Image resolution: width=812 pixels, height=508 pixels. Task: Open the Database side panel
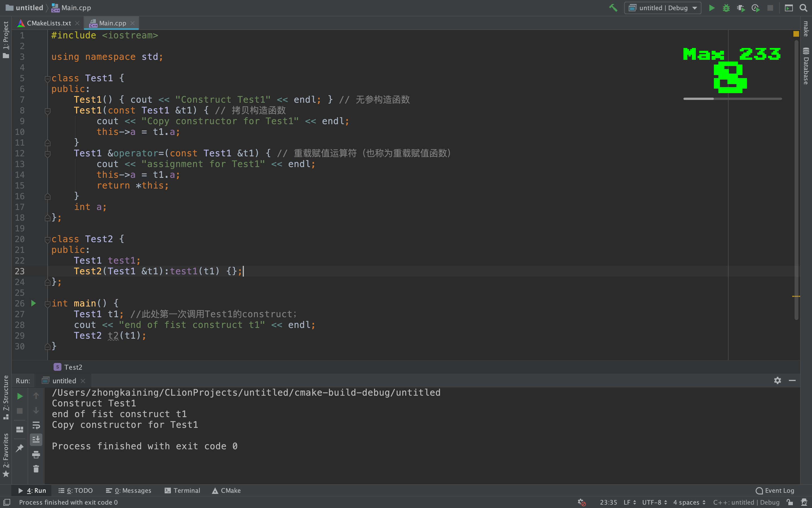click(x=806, y=66)
